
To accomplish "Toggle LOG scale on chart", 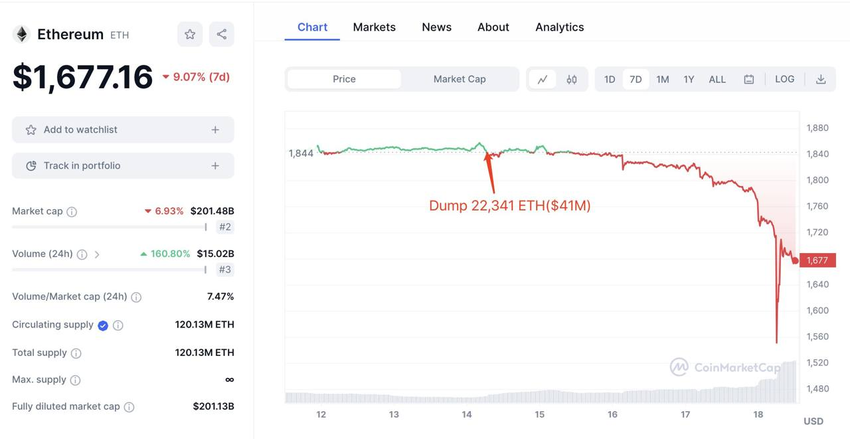I will tap(785, 79).
